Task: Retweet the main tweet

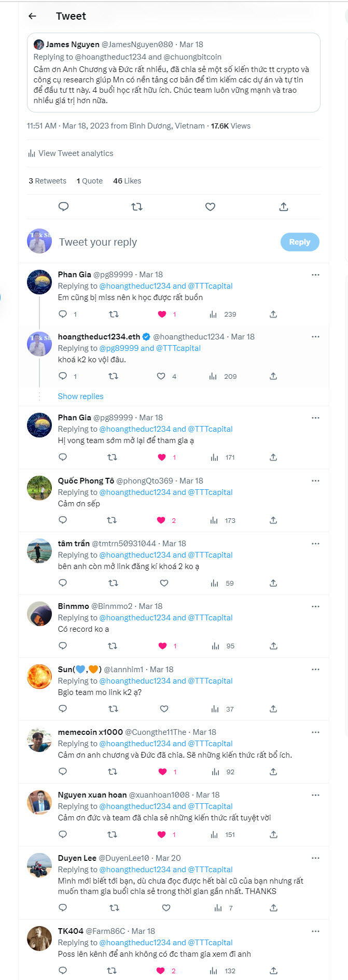Action: point(137,207)
